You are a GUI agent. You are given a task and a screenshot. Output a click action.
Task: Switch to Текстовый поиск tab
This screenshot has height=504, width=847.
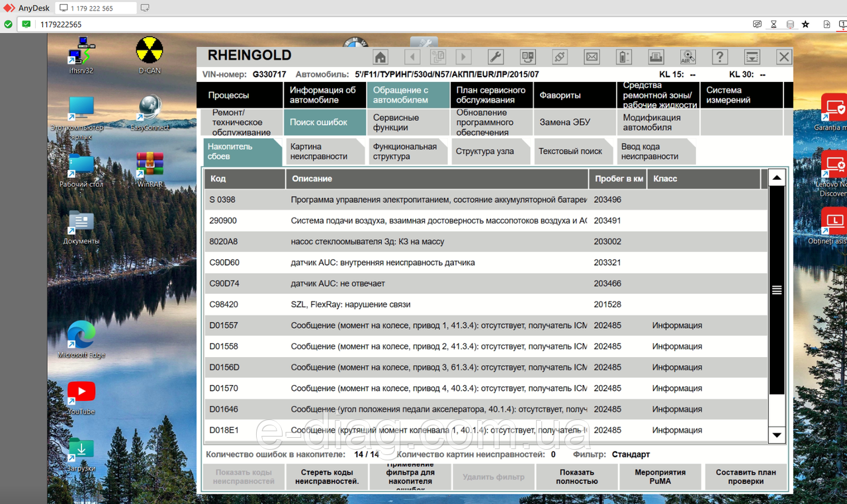573,151
